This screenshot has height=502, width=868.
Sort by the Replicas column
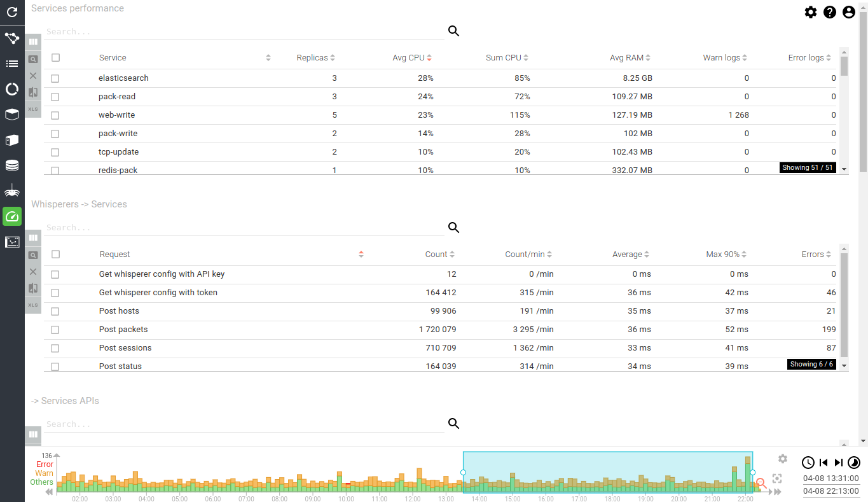pos(316,58)
